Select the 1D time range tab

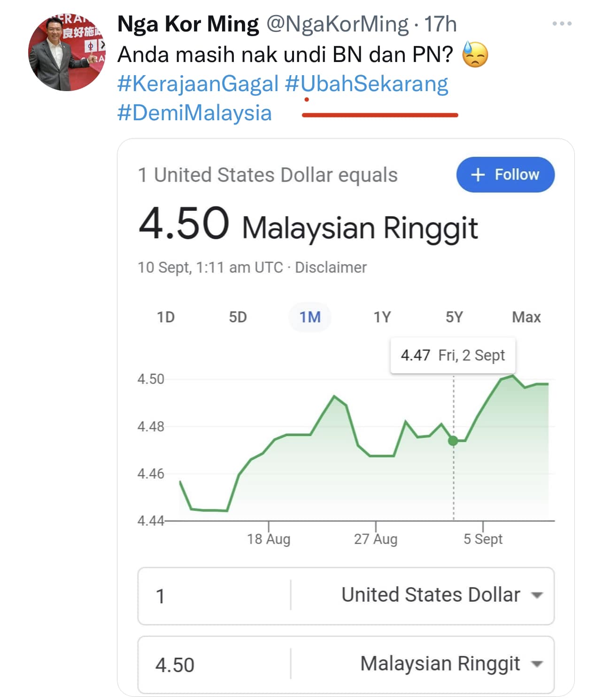pos(165,317)
